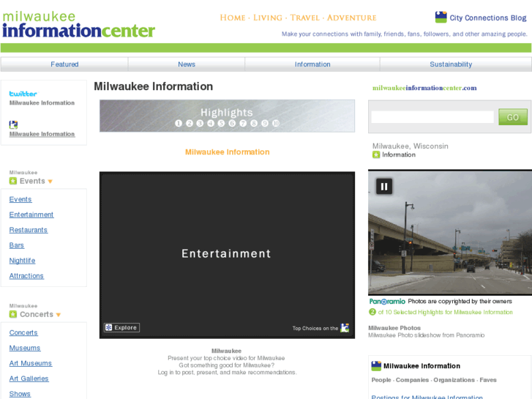Click the Explore button in video panel

(121, 328)
